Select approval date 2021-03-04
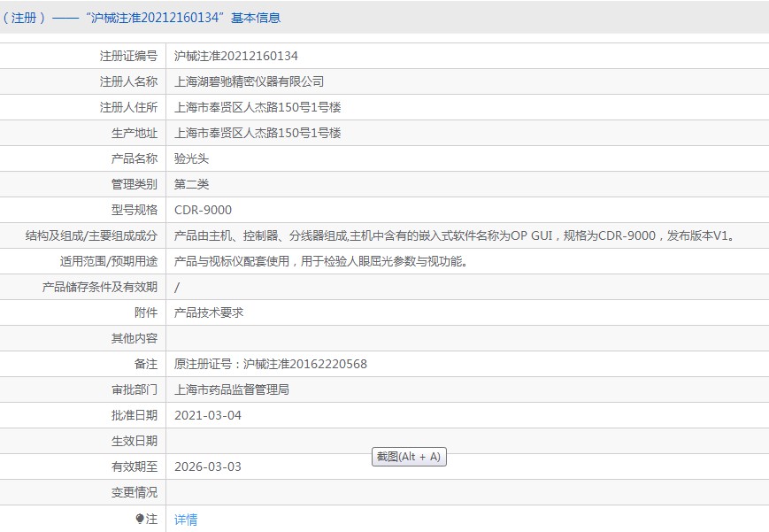This screenshot has height=532, width=769. 208,415
